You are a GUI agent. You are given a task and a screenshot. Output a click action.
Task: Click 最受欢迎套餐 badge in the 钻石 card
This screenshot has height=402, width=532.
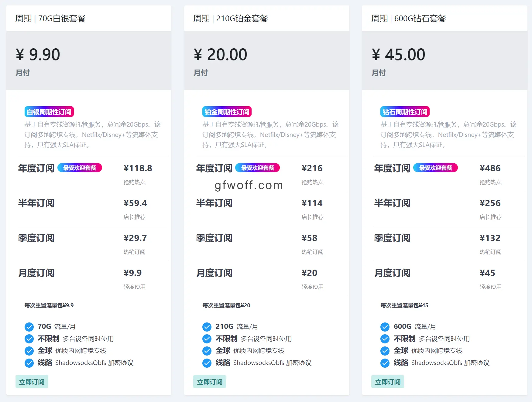coord(436,168)
